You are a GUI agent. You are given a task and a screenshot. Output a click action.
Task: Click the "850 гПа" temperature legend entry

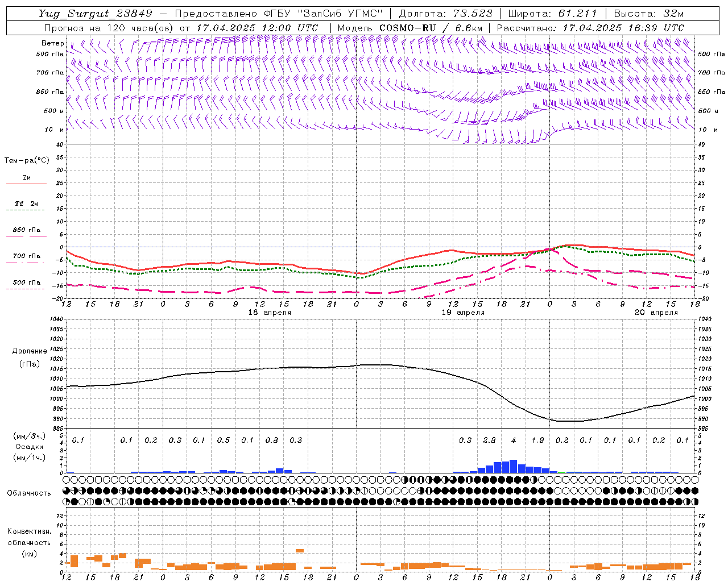[x=26, y=230]
